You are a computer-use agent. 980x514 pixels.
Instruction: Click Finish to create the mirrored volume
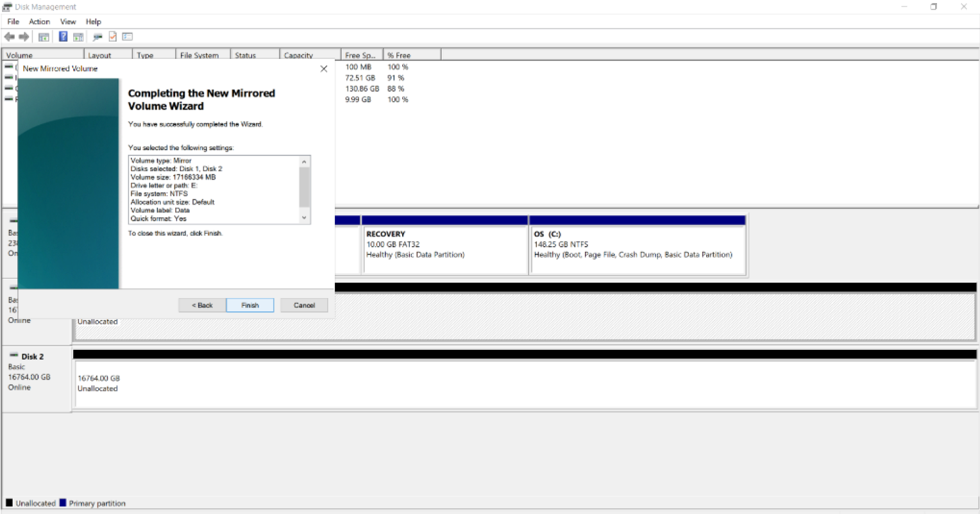click(x=250, y=305)
